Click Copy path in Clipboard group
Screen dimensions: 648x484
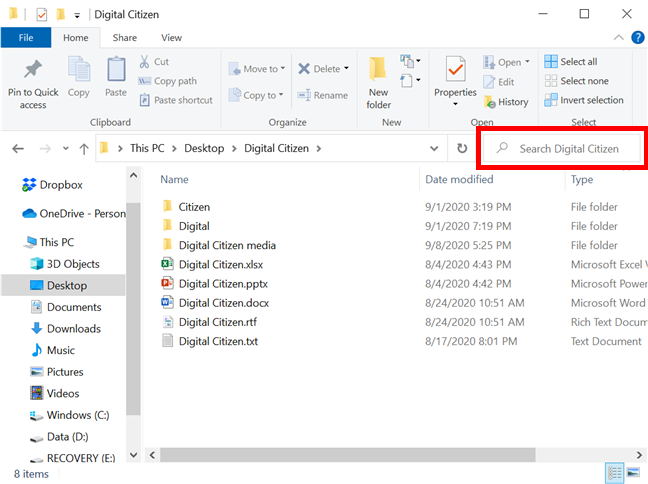(x=167, y=81)
